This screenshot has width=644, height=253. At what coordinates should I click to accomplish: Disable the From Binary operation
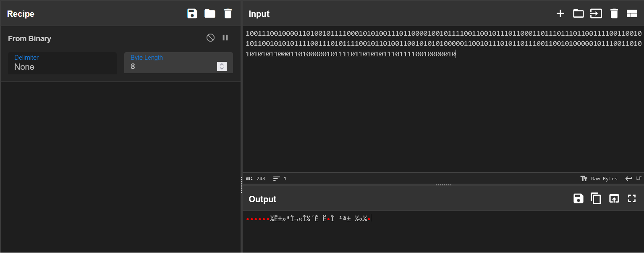(210, 38)
